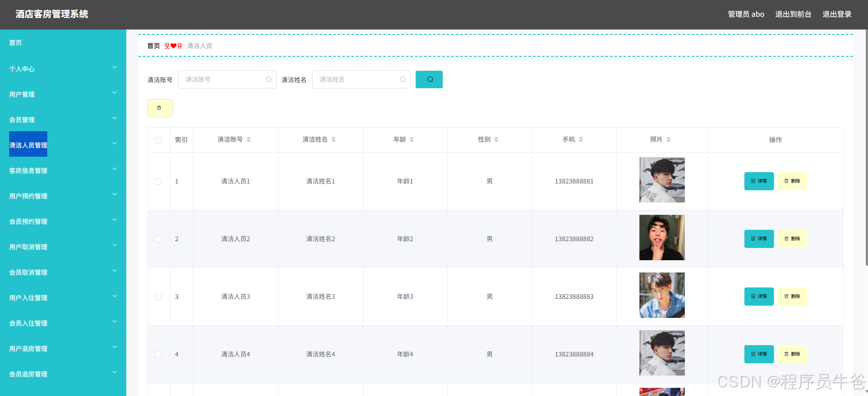
Task: Open 详情 for 清洁人员2
Action: [759, 239]
